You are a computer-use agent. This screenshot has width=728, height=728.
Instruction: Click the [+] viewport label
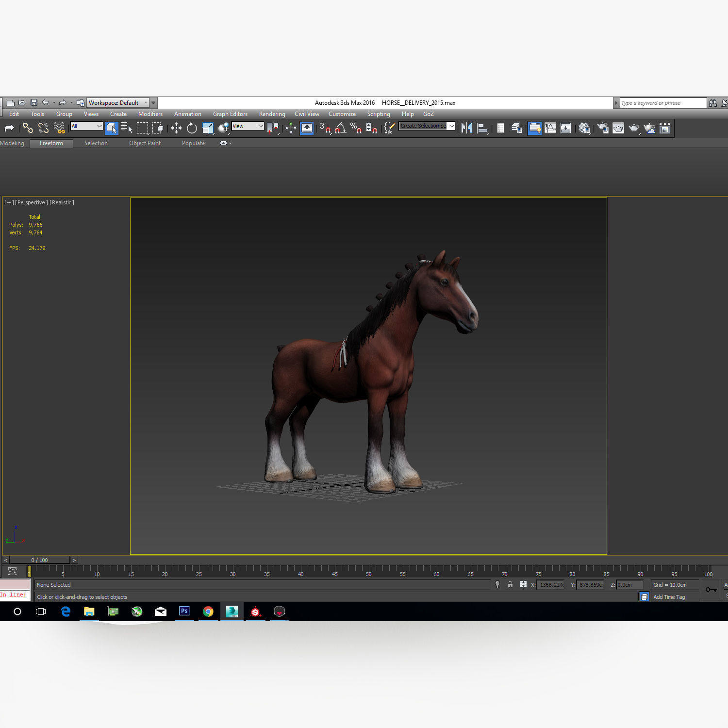click(9, 202)
